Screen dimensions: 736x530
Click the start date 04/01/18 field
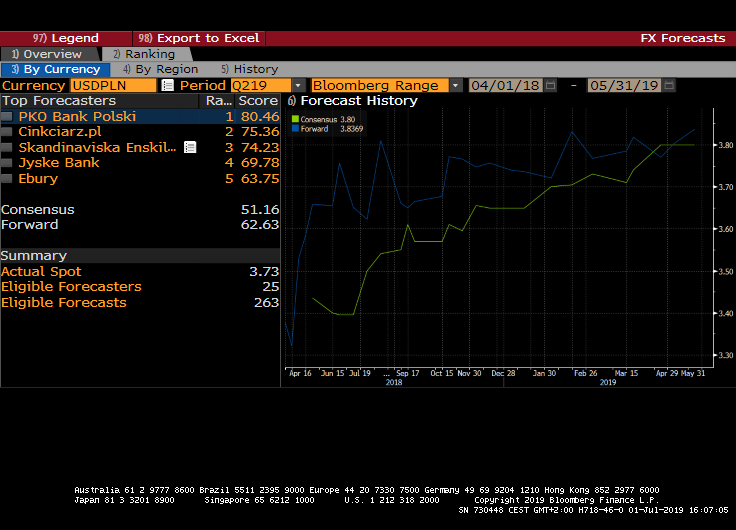click(505, 86)
